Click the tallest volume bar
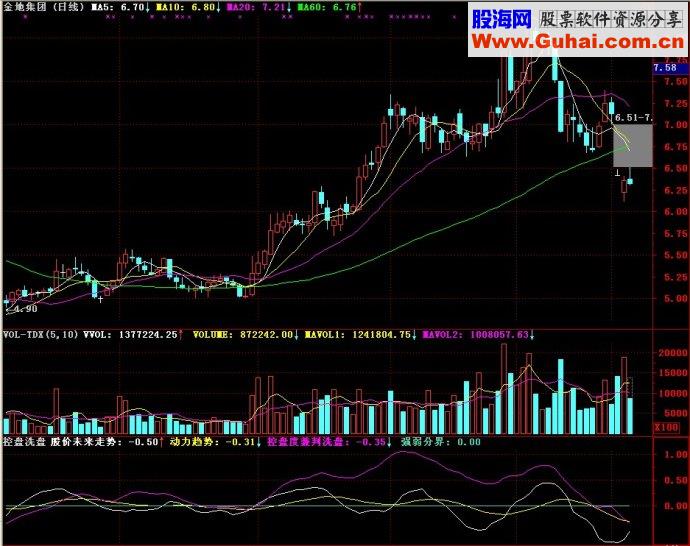Viewport: 690px width, 546px height. 504,389
